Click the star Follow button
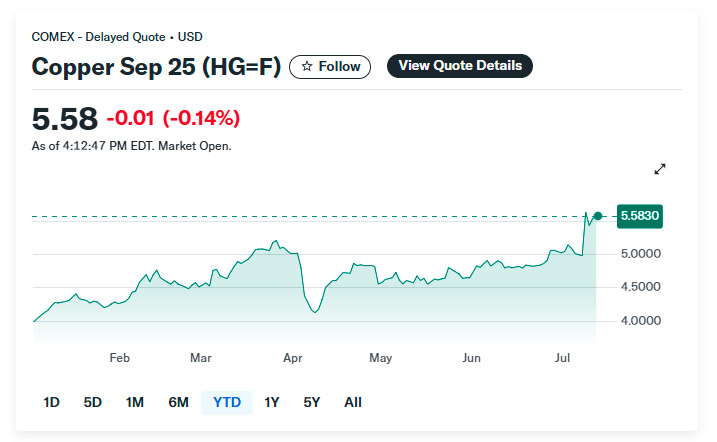The image size is (717, 442). (x=330, y=66)
